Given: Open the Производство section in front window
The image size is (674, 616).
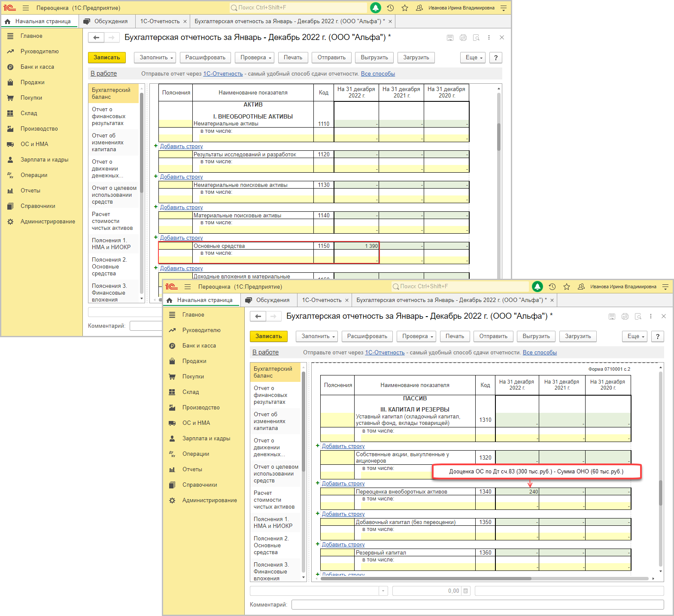Looking at the screenshot, I should click(201, 407).
